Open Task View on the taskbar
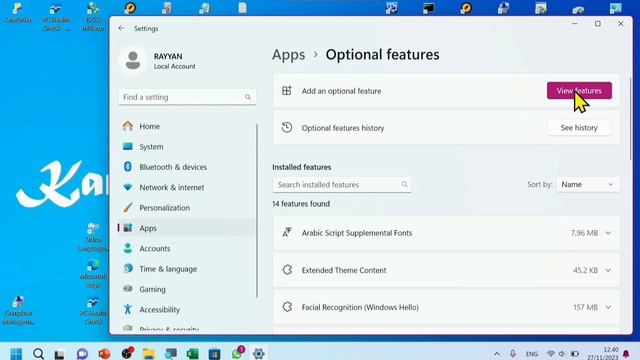Image resolution: width=640 pixels, height=360 pixels. coord(60,354)
